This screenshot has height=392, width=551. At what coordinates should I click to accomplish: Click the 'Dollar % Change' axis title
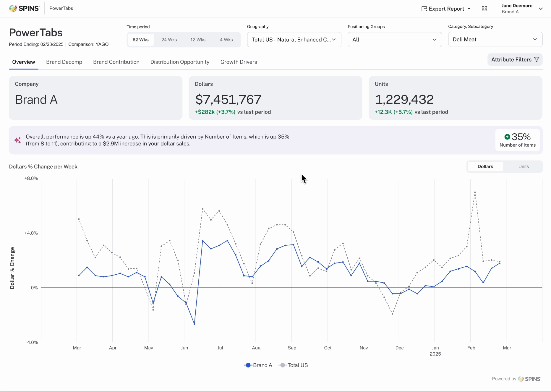(x=12, y=268)
